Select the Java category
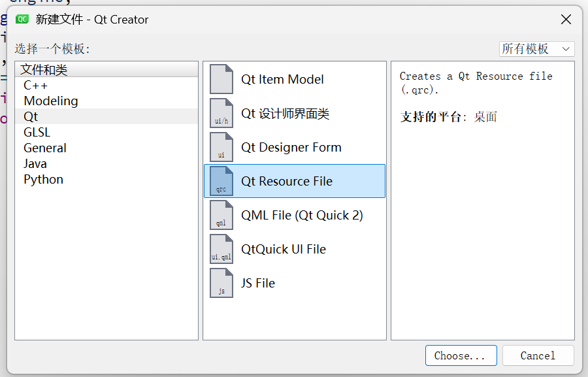Viewport: 588px width, 377px height. (106, 163)
